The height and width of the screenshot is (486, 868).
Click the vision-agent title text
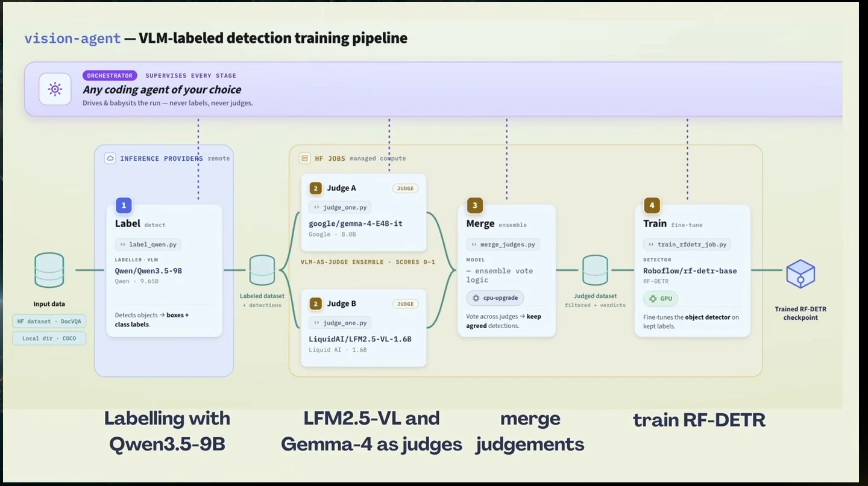(x=72, y=39)
